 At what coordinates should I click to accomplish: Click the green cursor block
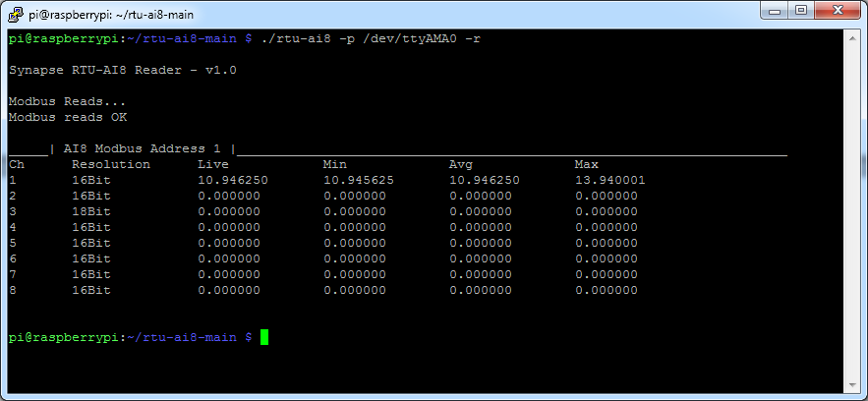(264, 337)
